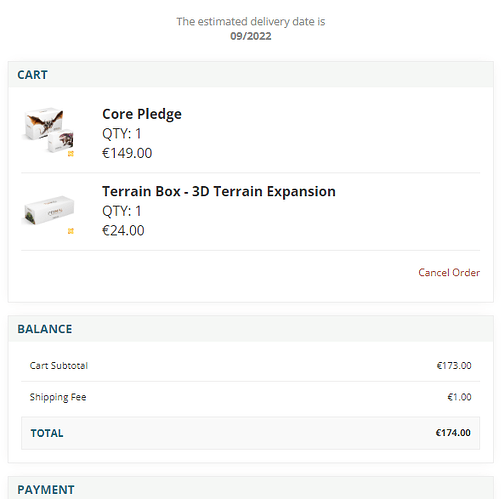Click the Shipping Fee label
Viewport: 504px width, 499px height.
point(58,397)
